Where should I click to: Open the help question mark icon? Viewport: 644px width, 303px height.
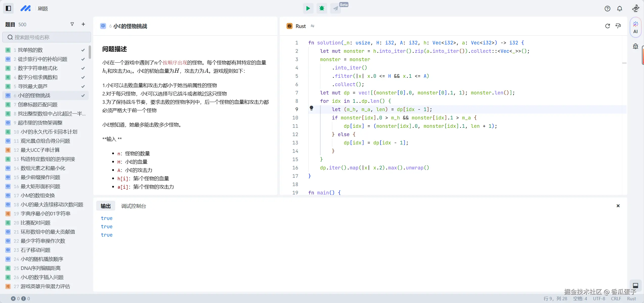(607, 9)
